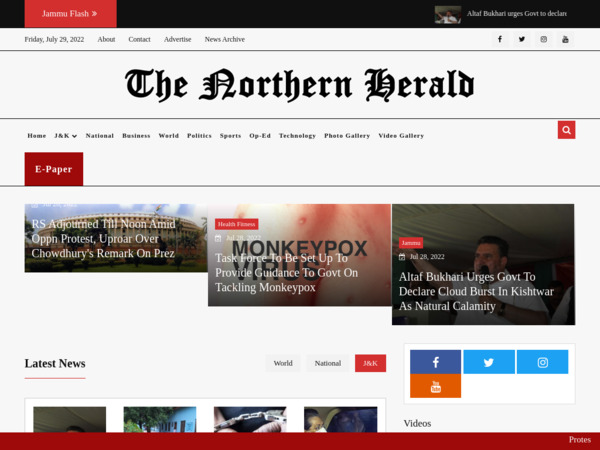600x450 pixels.
Task: Go to the Home menu item
Action: (37, 135)
